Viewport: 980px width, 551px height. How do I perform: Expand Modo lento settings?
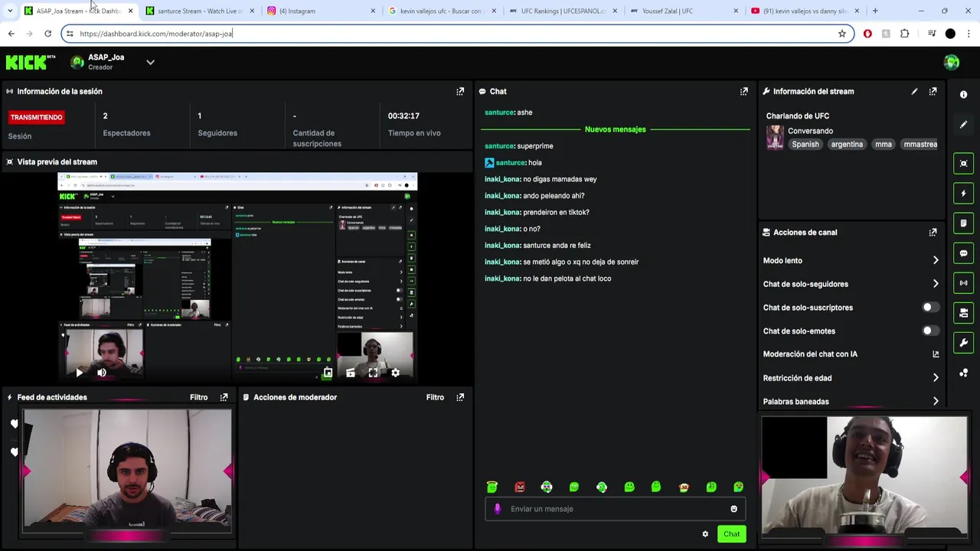coord(936,260)
